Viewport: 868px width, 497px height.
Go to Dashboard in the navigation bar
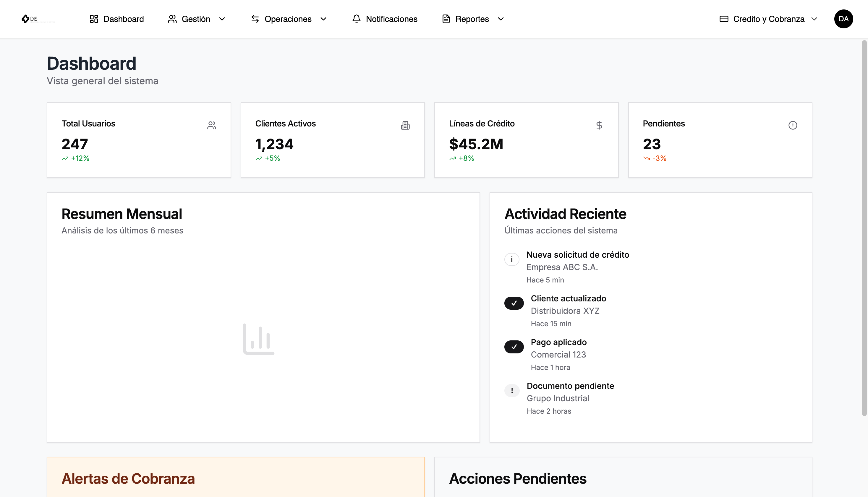pyautogui.click(x=116, y=19)
